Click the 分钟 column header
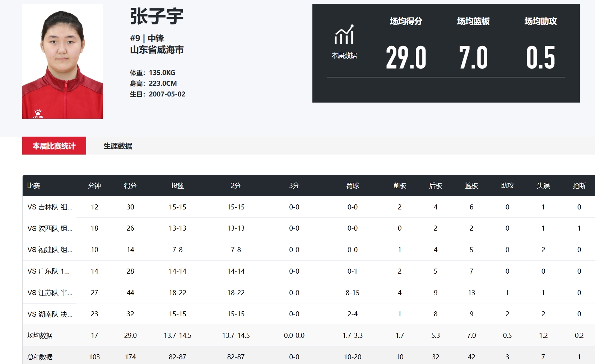The width and height of the screenshot is (595, 364). pos(94,186)
